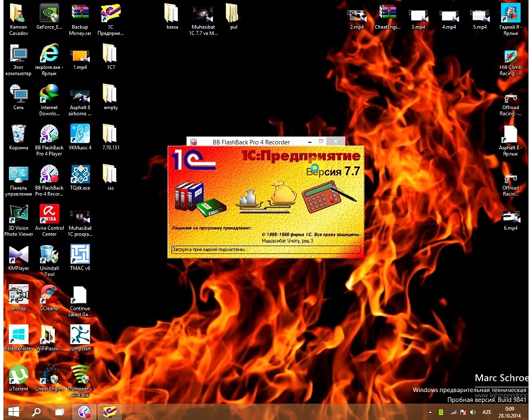Open the Windows Start button
The width and height of the screenshot is (532, 420).
pyautogui.click(x=13, y=412)
